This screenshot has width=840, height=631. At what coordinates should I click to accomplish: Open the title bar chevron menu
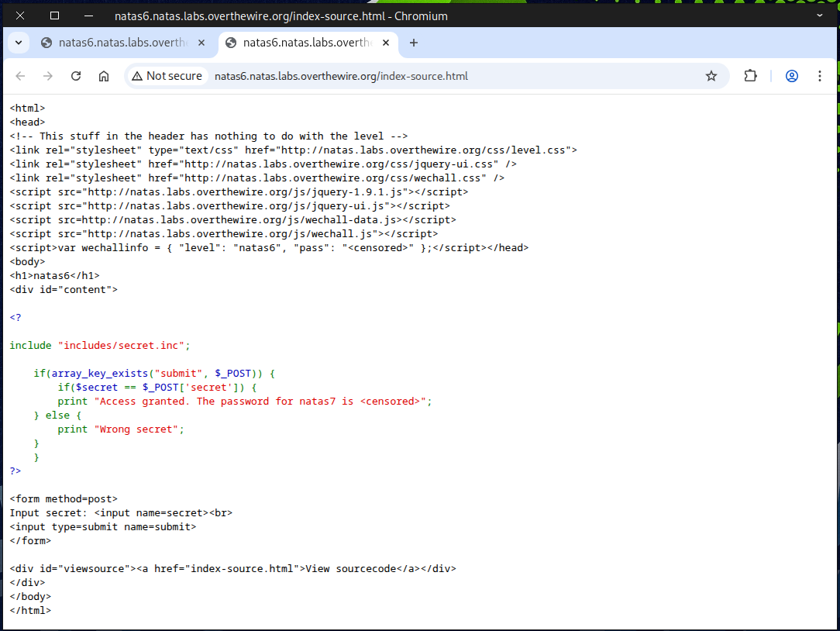[821, 16]
